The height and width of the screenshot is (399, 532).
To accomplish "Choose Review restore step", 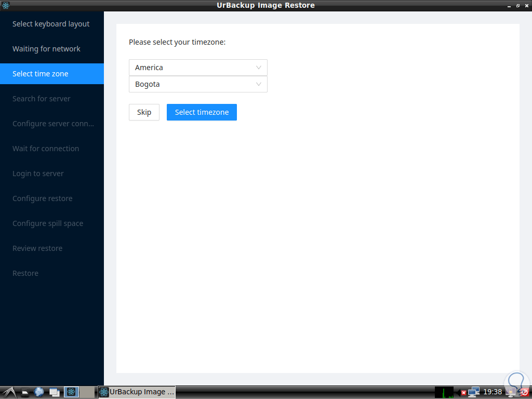I will tap(52, 248).
